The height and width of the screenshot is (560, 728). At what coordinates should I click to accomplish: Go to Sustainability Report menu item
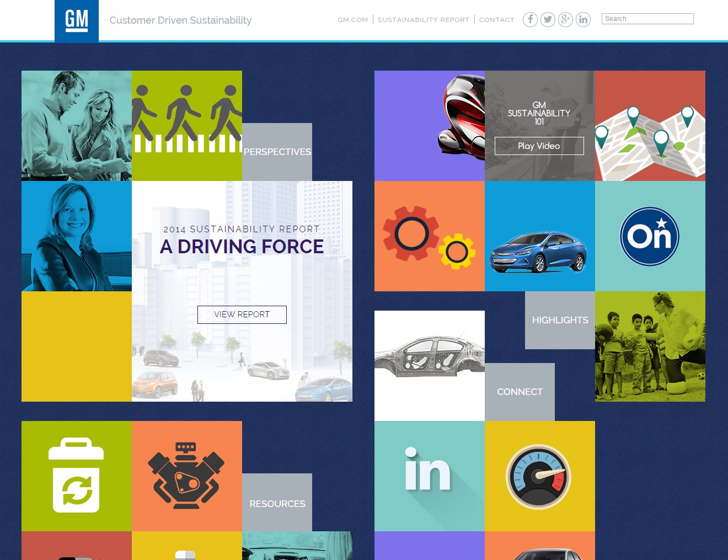[x=423, y=20]
